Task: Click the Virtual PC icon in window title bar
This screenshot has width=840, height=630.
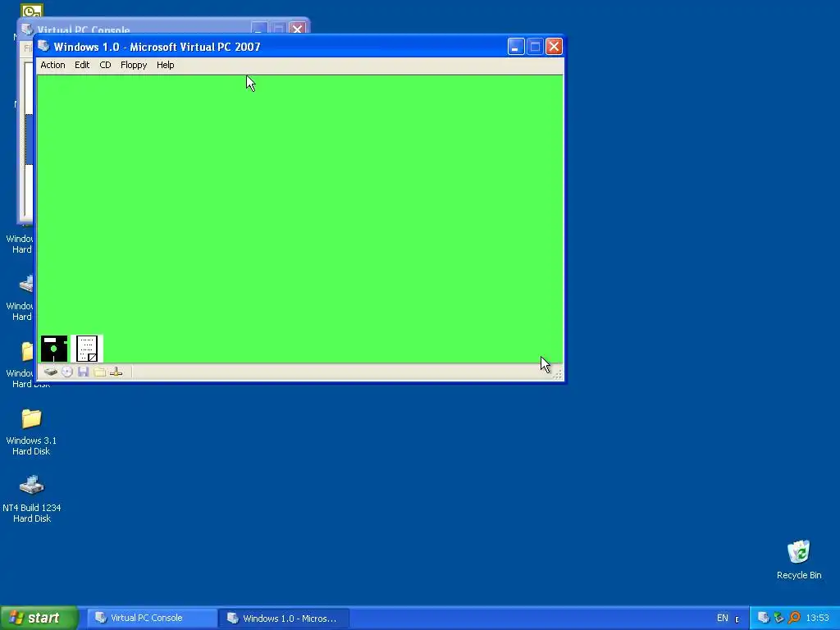Action: [44, 46]
